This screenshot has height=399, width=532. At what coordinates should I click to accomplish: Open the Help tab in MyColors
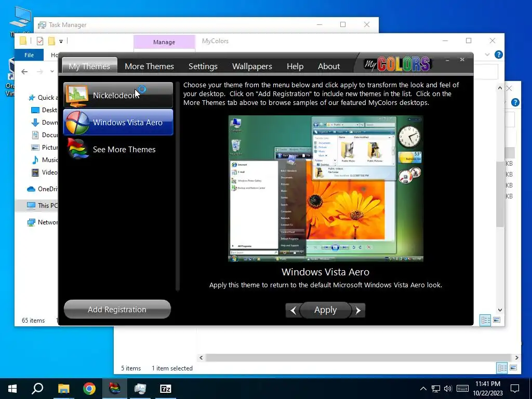[x=295, y=66]
